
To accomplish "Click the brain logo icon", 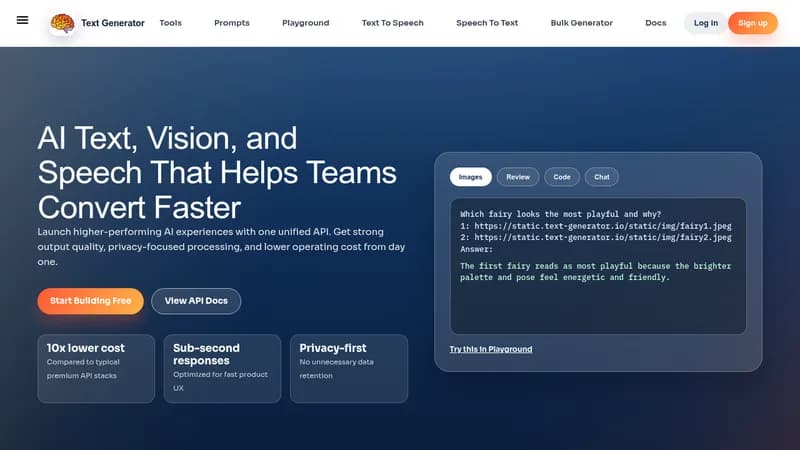I will [62, 23].
